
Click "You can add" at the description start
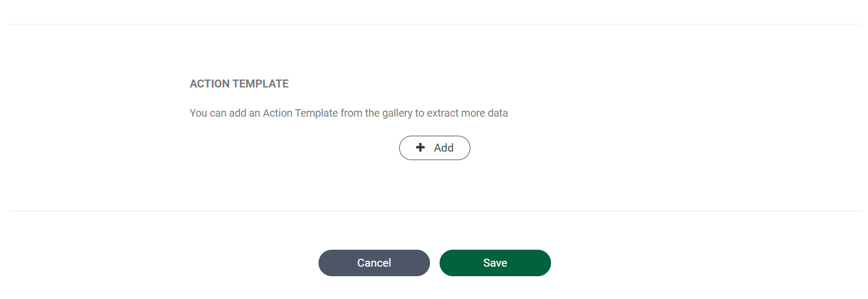point(218,113)
